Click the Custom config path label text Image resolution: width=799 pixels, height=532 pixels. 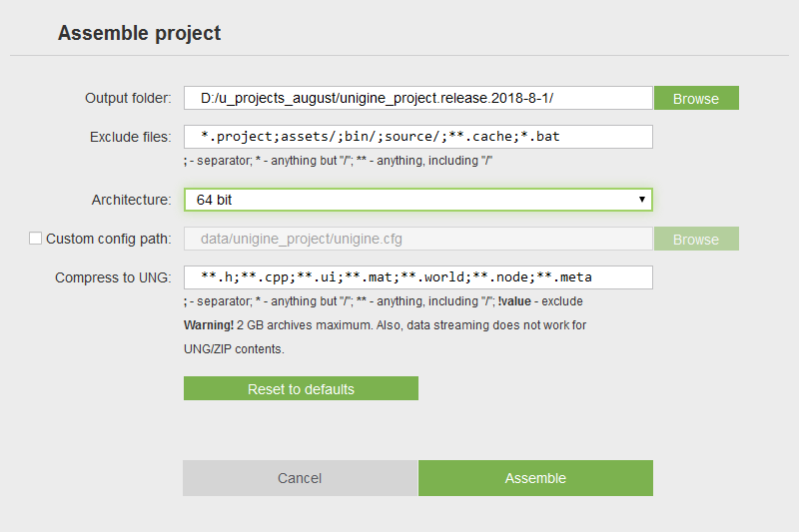pos(109,239)
